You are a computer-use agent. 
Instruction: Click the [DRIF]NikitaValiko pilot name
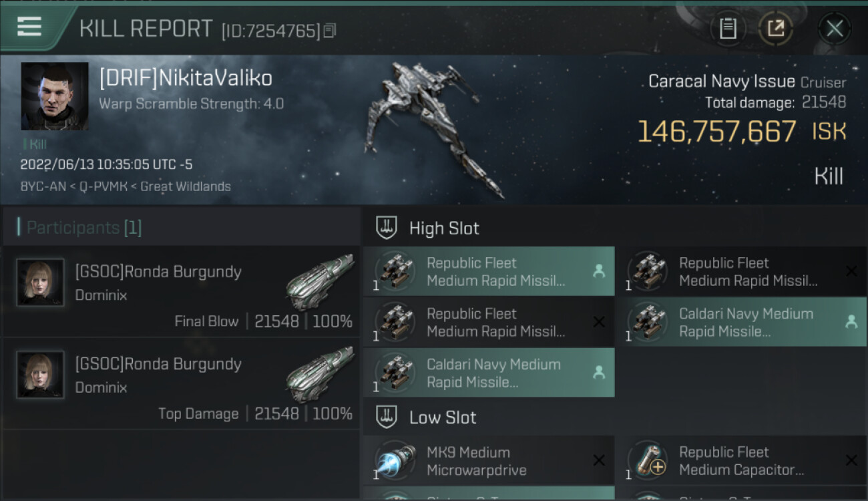tap(186, 78)
